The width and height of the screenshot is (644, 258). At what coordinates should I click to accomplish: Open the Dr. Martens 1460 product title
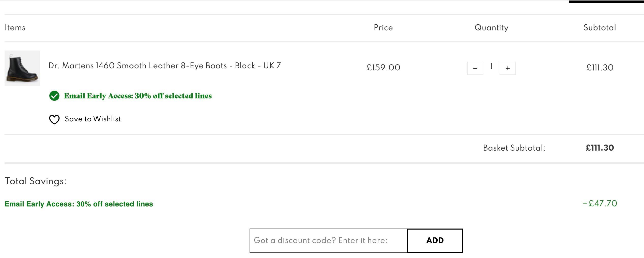tap(165, 66)
